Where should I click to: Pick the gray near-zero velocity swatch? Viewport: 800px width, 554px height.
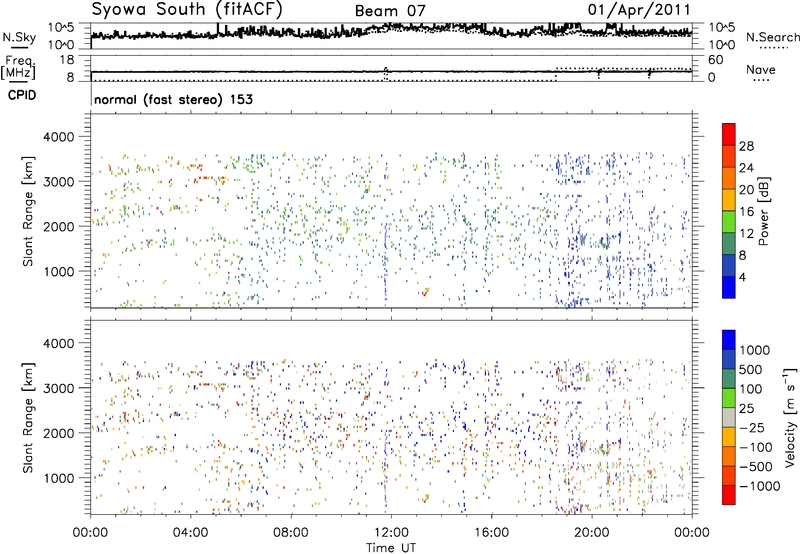(x=729, y=417)
